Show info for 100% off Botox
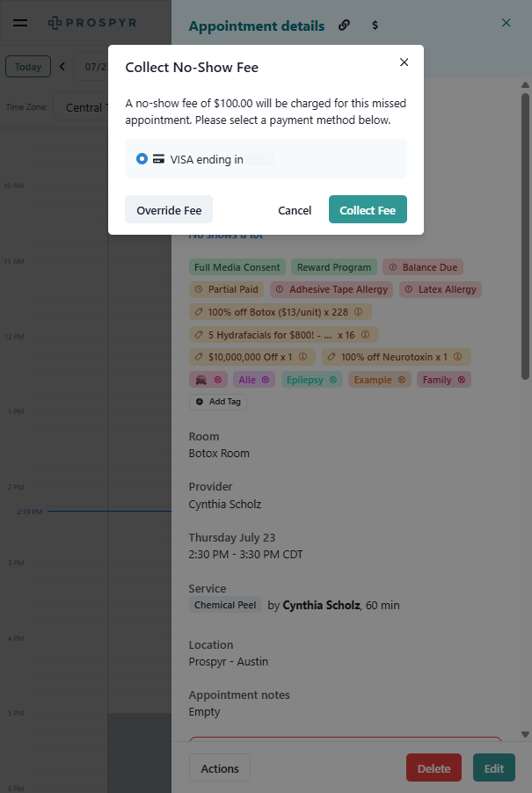Viewport: 532px width, 793px height. pyautogui.click(x=358, y=311)
